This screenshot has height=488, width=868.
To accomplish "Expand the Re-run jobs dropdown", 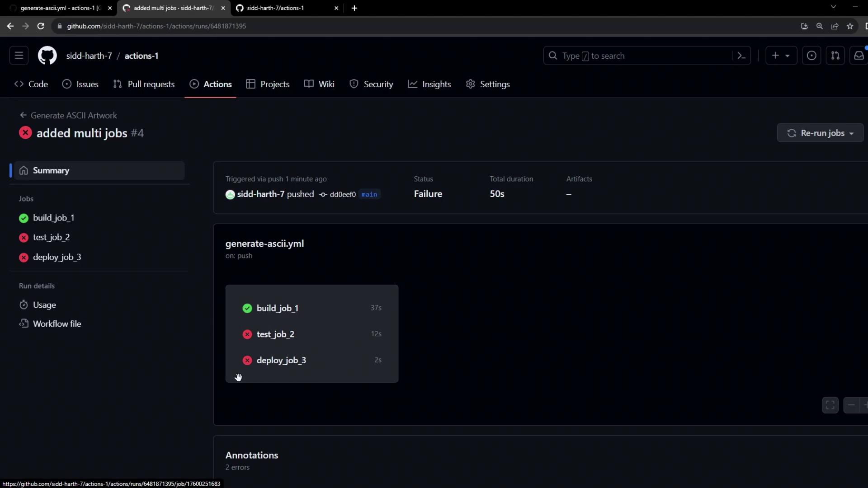I will 820,133.
